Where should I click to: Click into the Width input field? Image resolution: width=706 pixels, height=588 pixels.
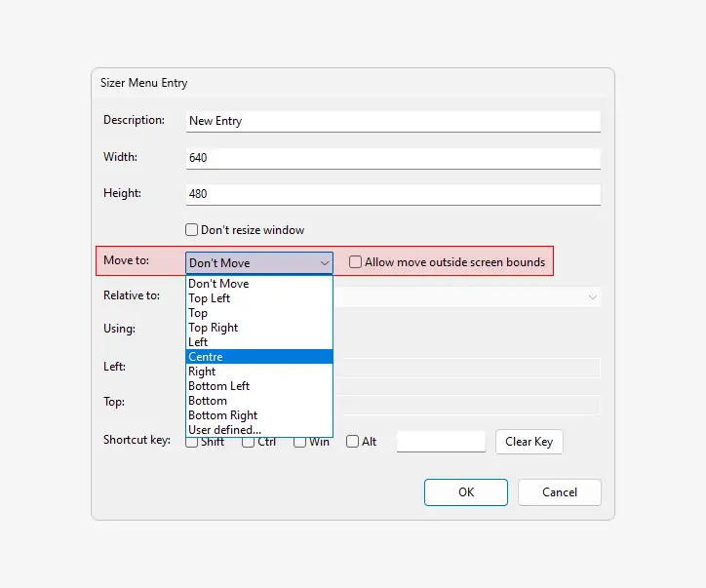[392, 158]
